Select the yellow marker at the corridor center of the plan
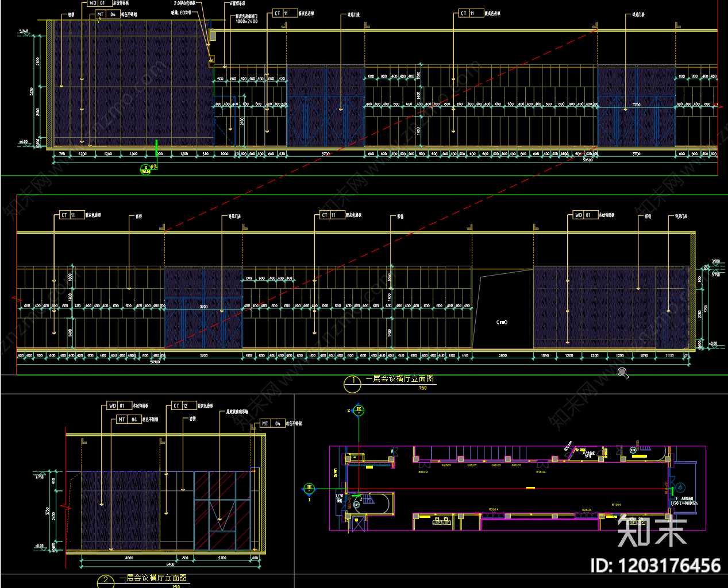Screen dimensions: 728x588 pyautogui.click(x=530, y=488)
